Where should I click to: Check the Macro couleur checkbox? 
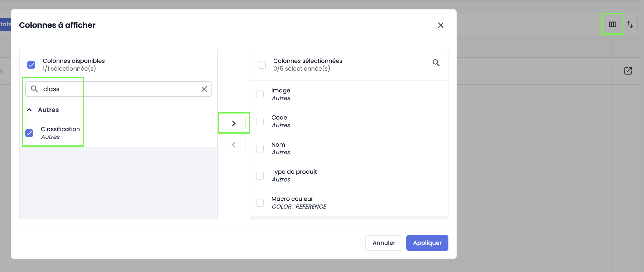click(260, 203)
